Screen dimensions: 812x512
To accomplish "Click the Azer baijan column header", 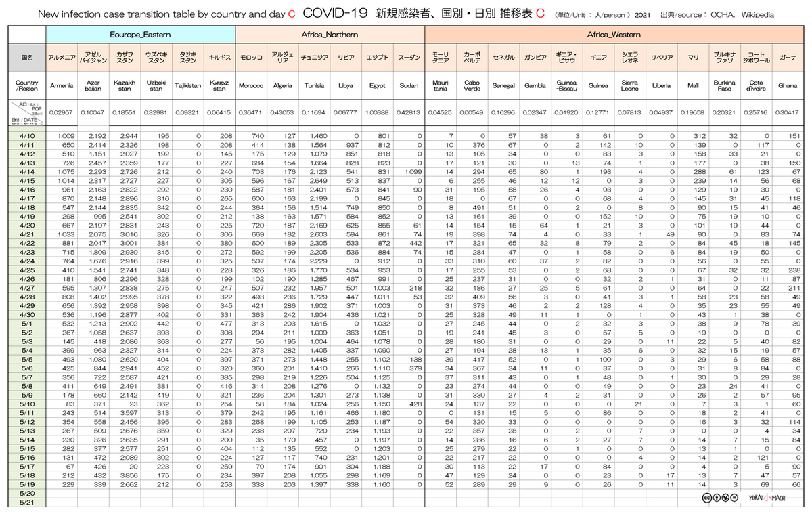I will click(93, 86).
